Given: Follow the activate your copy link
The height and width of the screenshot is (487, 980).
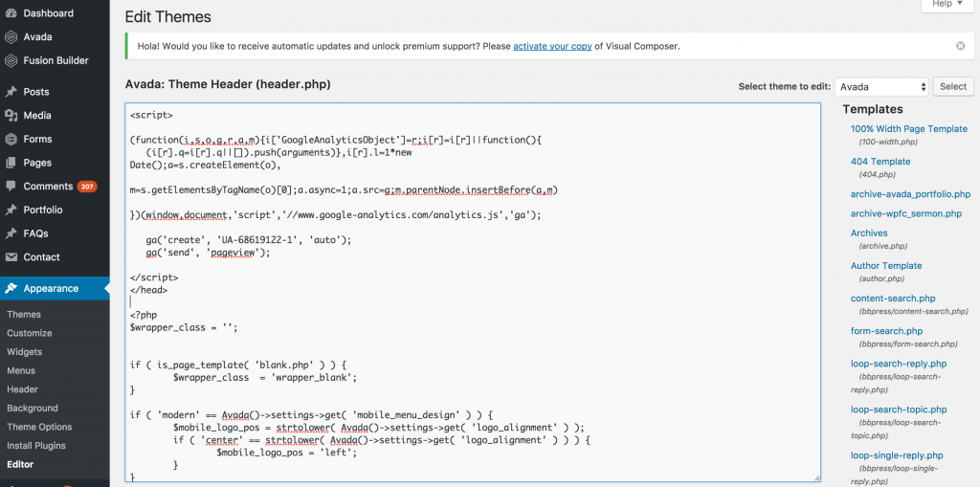Looking at the screenshot, I should coord(552,46).
